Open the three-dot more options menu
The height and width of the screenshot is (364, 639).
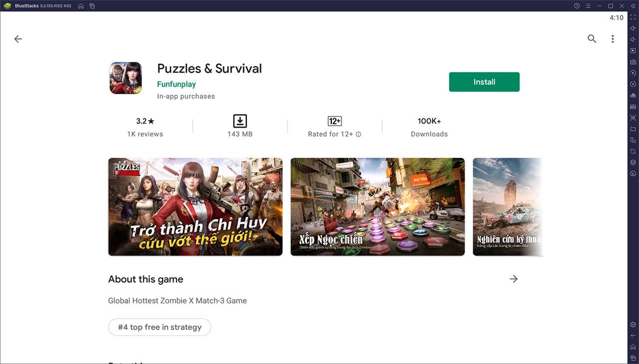coord(613,39)
